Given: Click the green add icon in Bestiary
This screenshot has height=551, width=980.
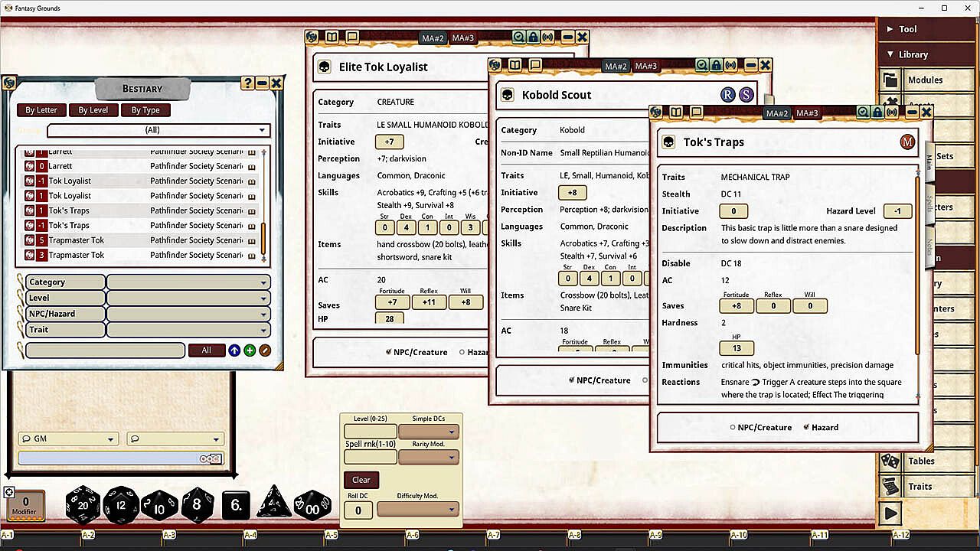Looking at the screenshot, I should pyautogui.click(x=250, y=350).
